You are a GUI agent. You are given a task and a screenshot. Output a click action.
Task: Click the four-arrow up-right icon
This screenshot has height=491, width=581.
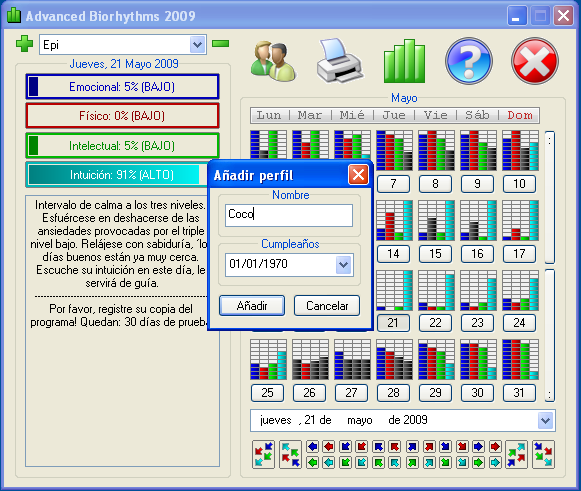click(517, 454)
